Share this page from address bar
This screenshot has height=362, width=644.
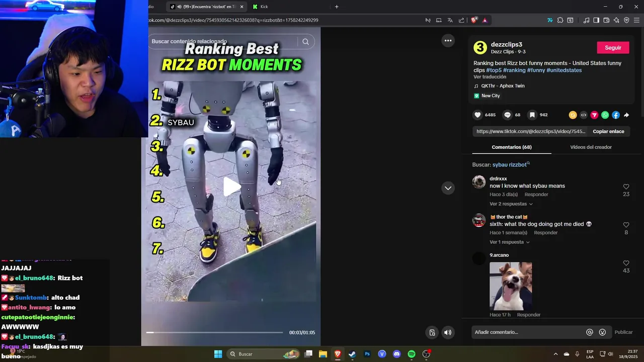[461, 20]
